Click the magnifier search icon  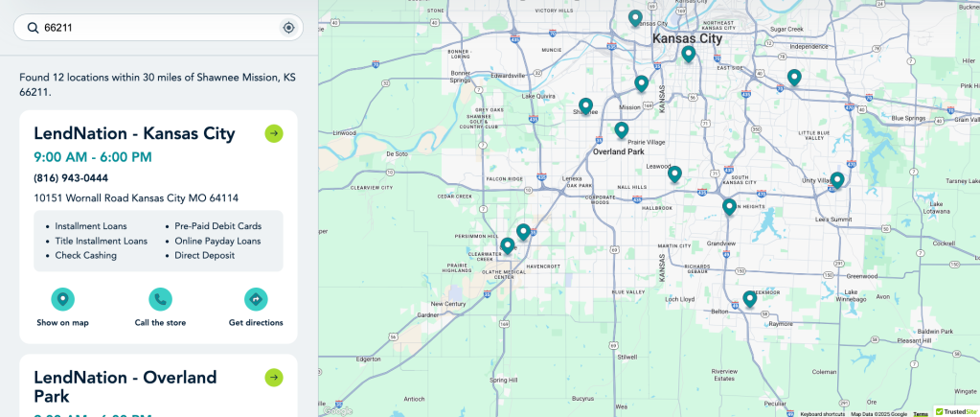click(33, 28)
